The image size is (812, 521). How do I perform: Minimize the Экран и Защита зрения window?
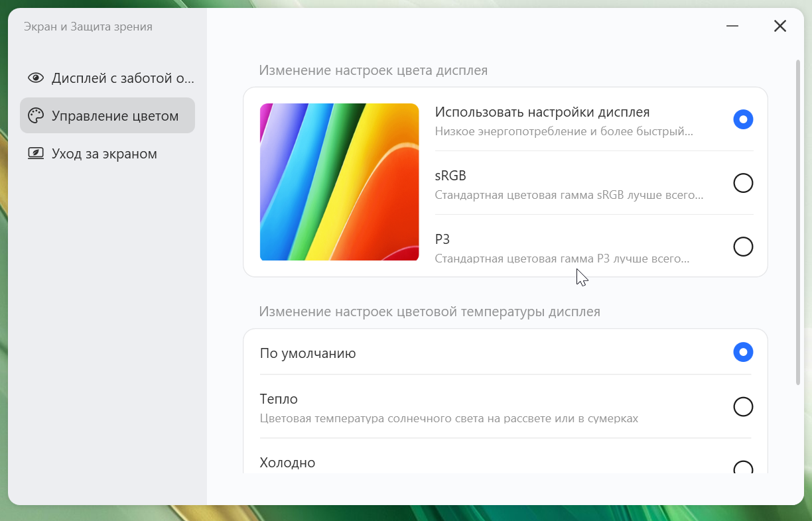pos(732,26)
